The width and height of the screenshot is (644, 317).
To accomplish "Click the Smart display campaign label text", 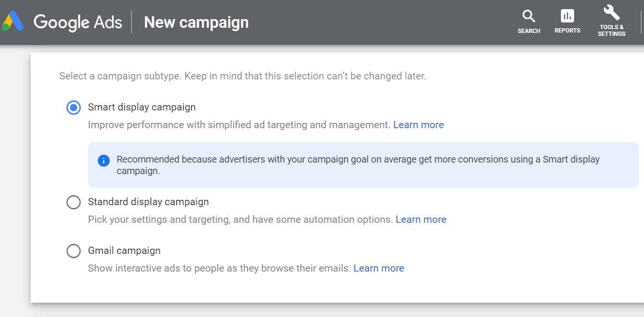I will tap(142, 107).
